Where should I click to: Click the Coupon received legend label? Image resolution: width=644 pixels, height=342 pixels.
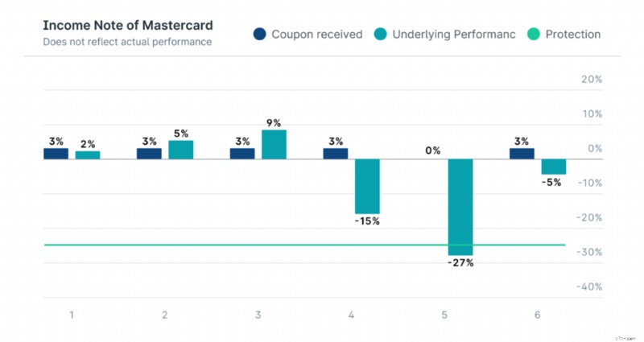tap(317, 35)
